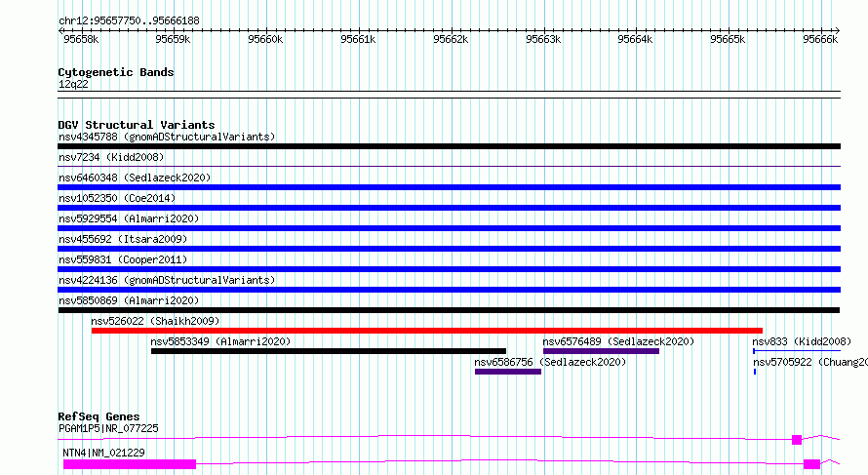Image resolution: width=868 pixels, height=475 pixels.
Task: Click the blue nsv455692 variant bar
Action: click(449, 249)
